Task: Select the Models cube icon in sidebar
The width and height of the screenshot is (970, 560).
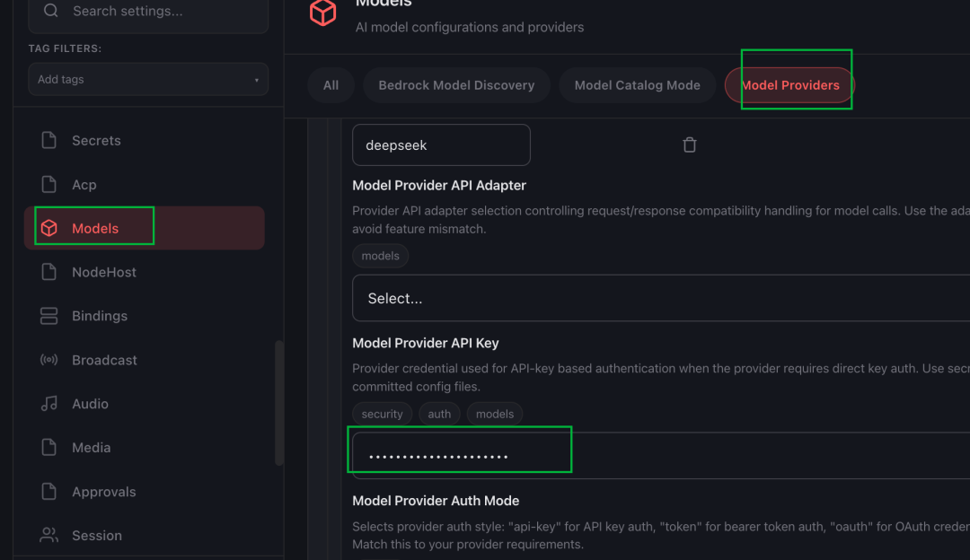Action: (x=48, y=228)
